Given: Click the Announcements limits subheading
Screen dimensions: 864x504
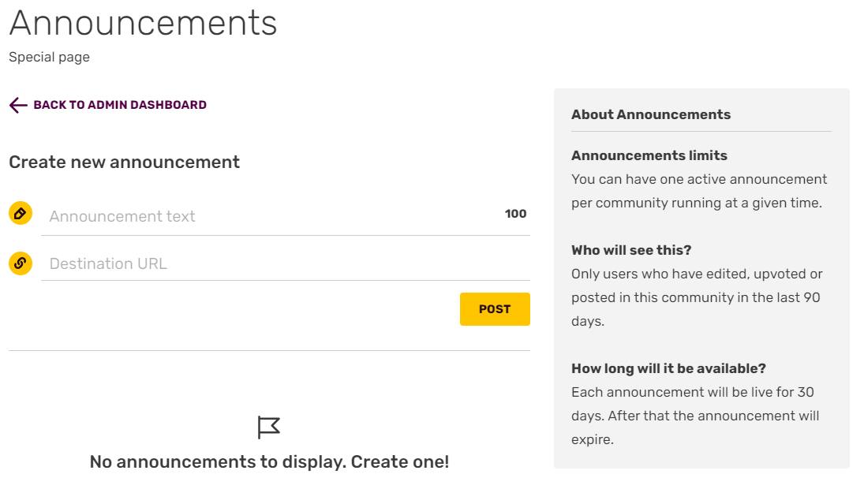Looking at the screenshot, I should [649, 155].
